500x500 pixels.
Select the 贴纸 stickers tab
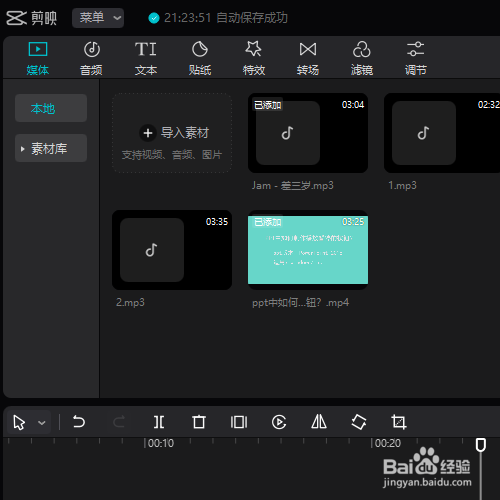[x=200, y=59]
